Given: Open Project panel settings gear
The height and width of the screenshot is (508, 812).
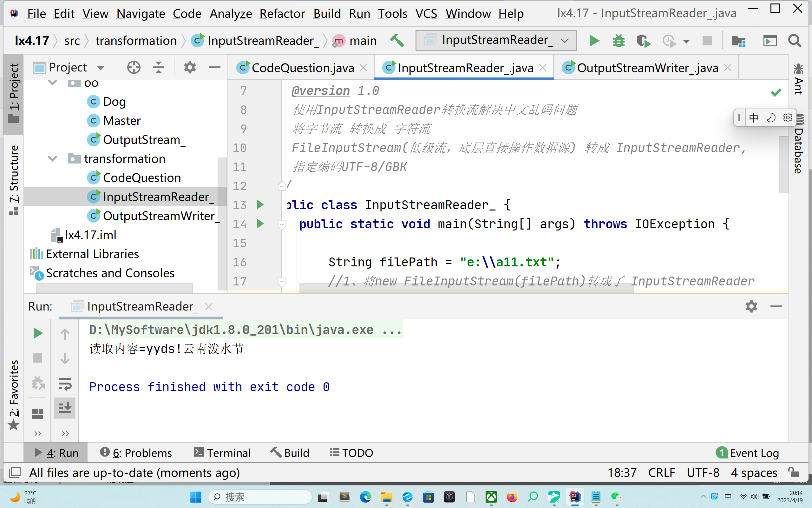Looking at the screenshot, I should [190, 68].
